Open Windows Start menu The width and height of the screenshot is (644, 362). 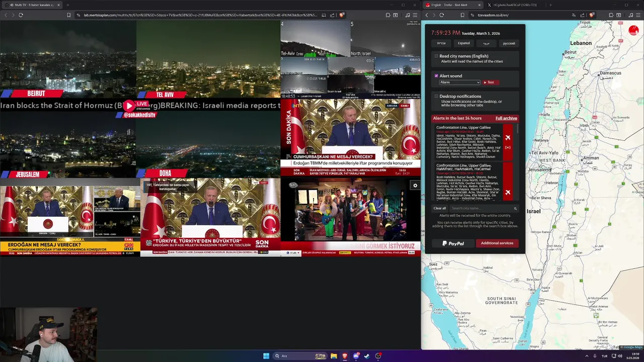(x=266, y=356)
